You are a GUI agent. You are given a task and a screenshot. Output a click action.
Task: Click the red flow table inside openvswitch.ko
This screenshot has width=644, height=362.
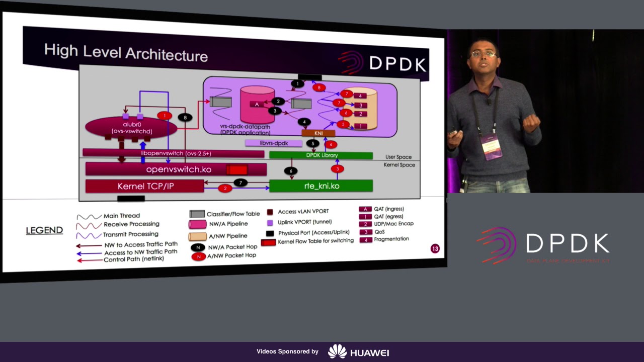coord(237,170)
